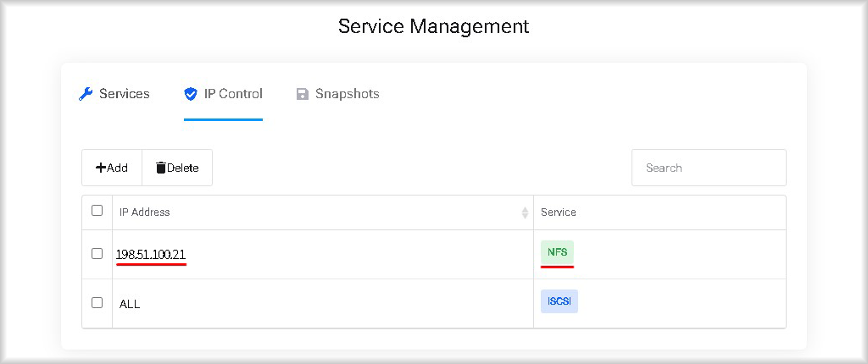868x364 pixels.
Task: Click the wrench icon beside Services
Action: 86,94
